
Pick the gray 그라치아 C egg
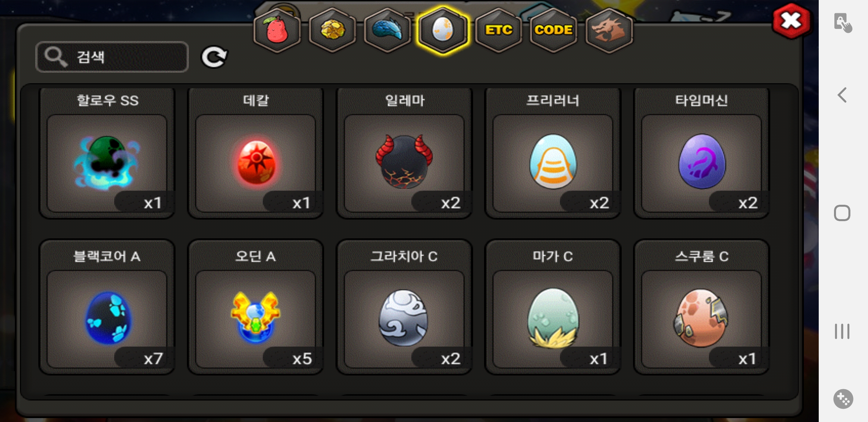[404, 307]
